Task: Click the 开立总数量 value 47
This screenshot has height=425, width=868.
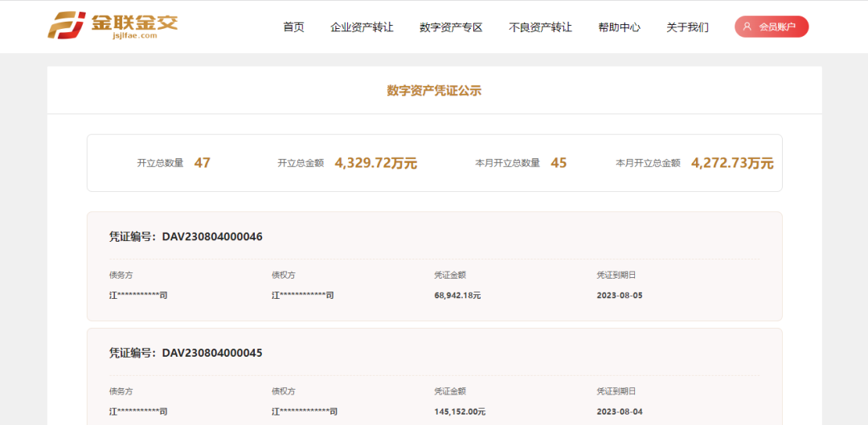Action: tap(203, 163)
